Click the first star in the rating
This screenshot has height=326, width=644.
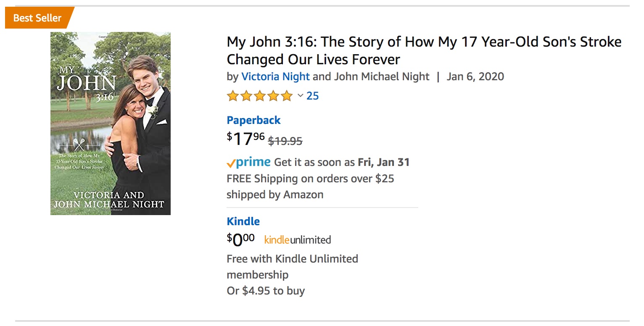tap(233, 96)
